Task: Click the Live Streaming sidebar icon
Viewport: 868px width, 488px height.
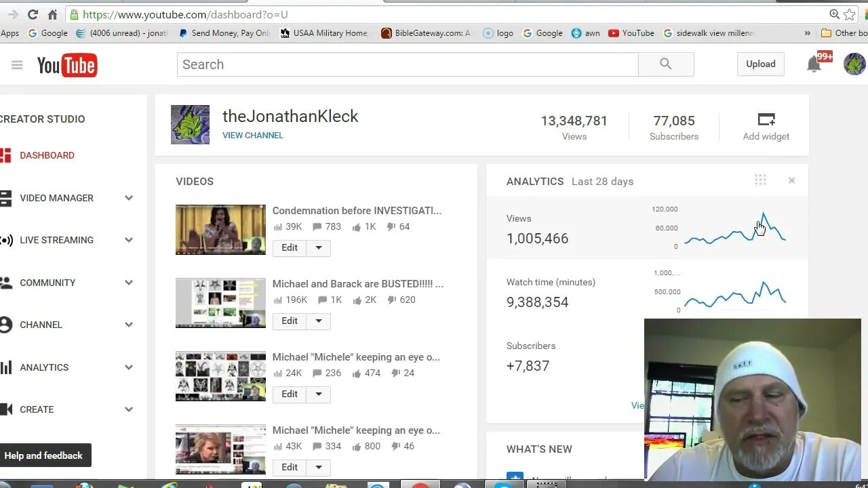Action: click(x=6, y=240)
